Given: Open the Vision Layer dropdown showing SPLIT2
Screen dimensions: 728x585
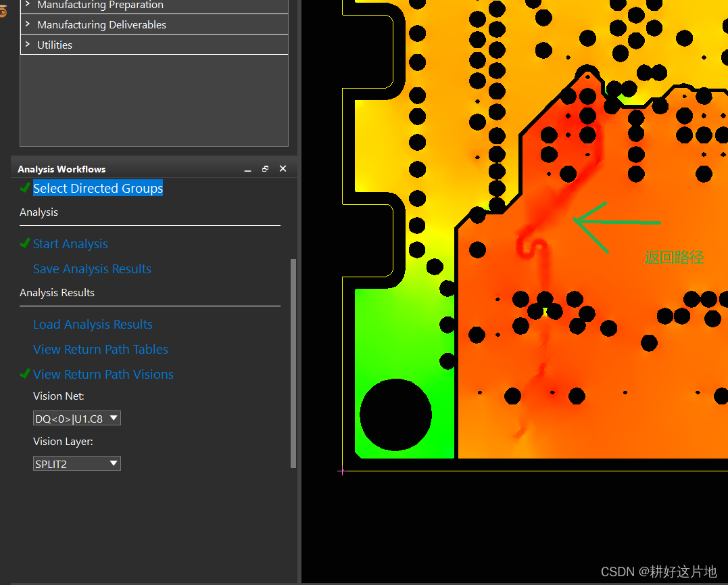Looking at the screenshot, I should (x=114, y=463).
